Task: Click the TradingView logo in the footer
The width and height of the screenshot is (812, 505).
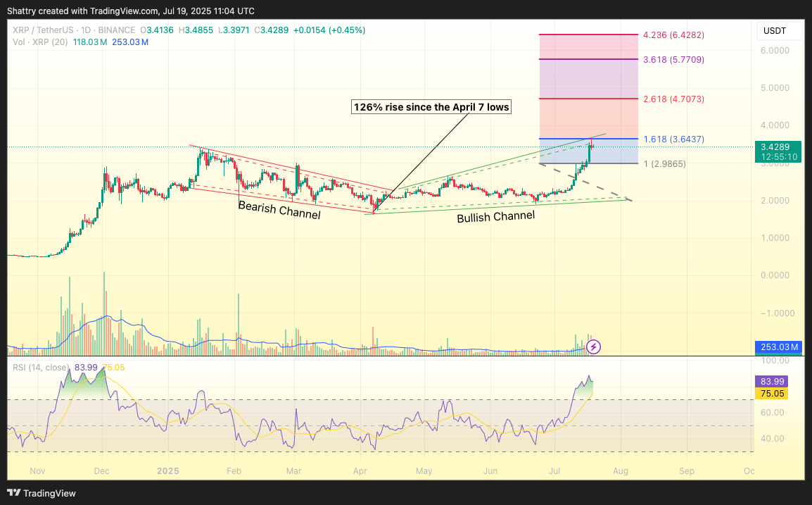Action: click(x=42, y=493)
